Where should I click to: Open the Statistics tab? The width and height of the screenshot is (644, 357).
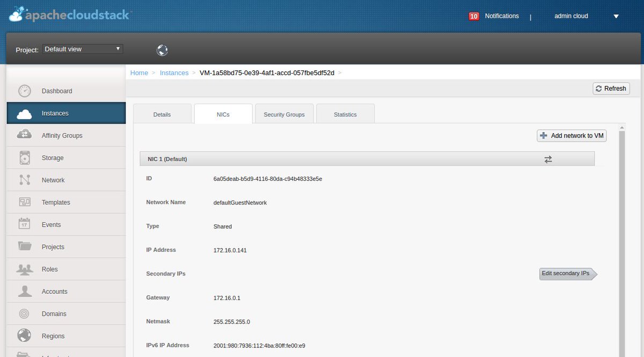click(x=345, y=114)
